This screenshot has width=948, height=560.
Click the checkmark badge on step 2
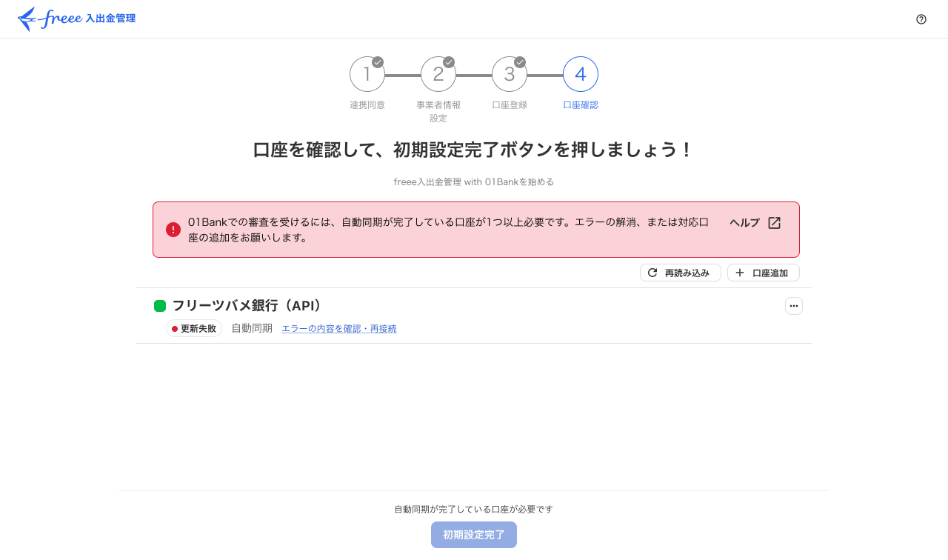449,62
